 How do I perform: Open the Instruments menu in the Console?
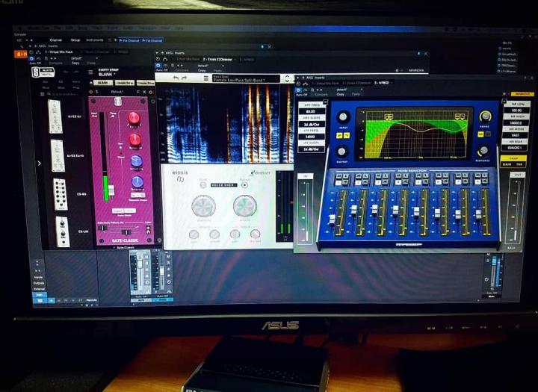pos(95,40)
